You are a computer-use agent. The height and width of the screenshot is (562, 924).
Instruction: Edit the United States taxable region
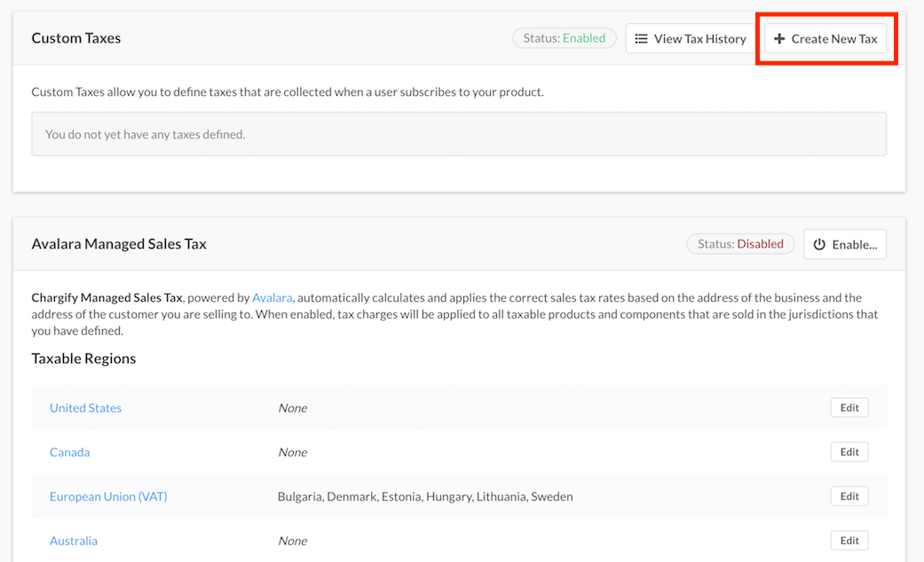point(849,408)
